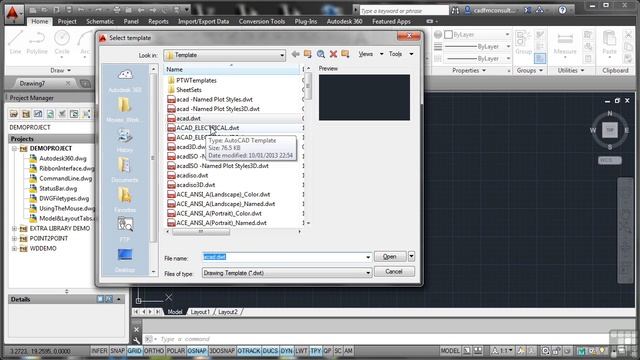The height and width of the screenshot is (360, 640).
Task: Toggle ORTHO mode in status bar
Action: point(154,351)
